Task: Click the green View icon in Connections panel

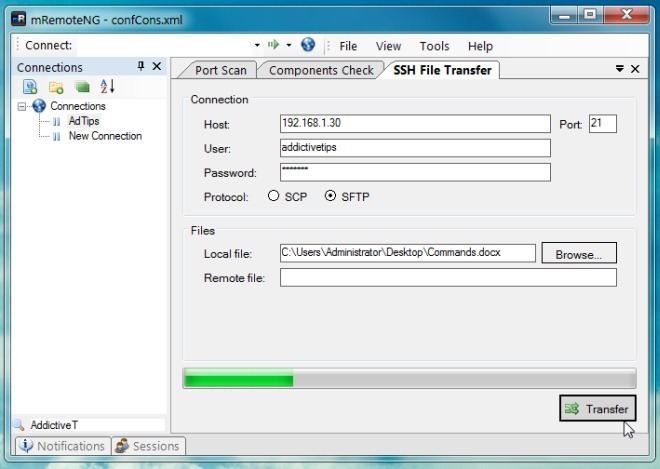Action: (x=82, y=87)
